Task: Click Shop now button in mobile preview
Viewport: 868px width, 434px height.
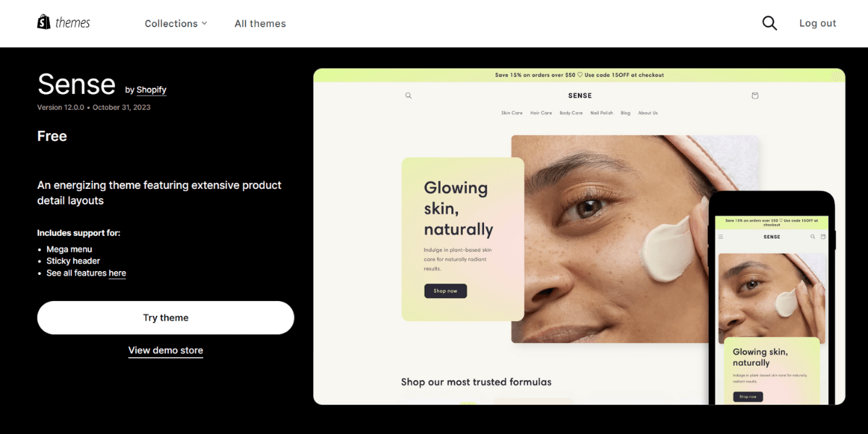Action: 748,396
